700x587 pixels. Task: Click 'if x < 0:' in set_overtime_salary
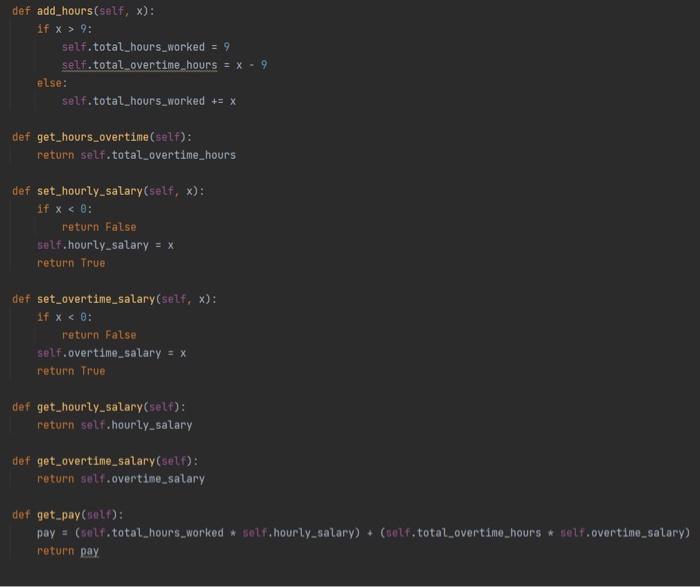(64, 317)
